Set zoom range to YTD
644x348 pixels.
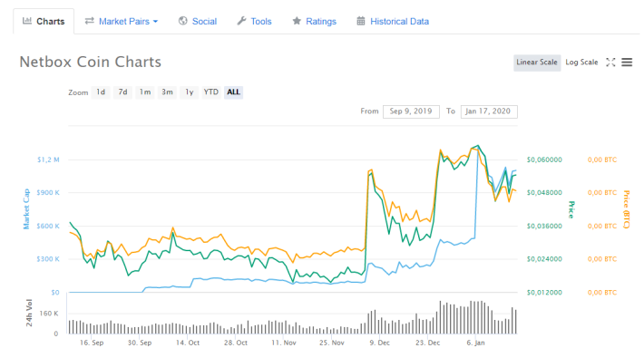pos(211,92)
